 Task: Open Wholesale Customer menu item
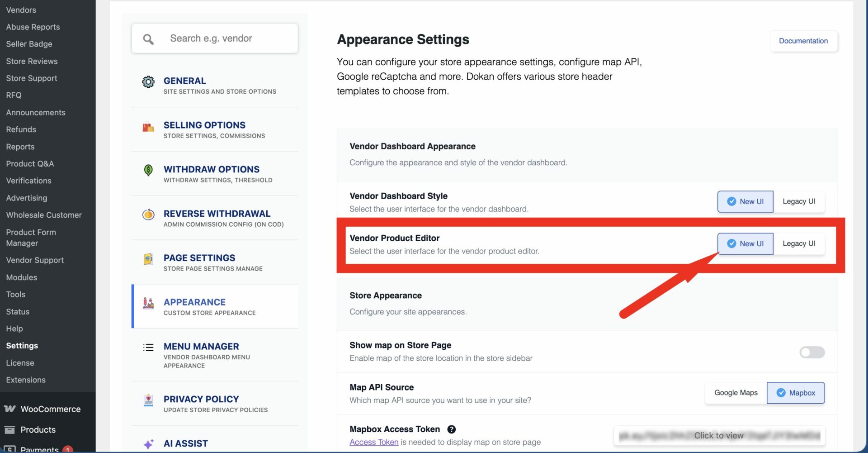(44, 215)
